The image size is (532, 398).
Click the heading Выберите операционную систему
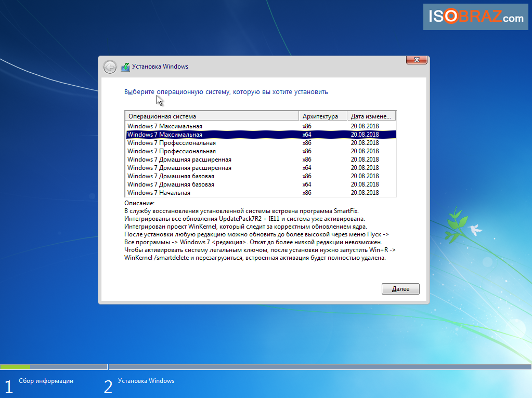226,92
